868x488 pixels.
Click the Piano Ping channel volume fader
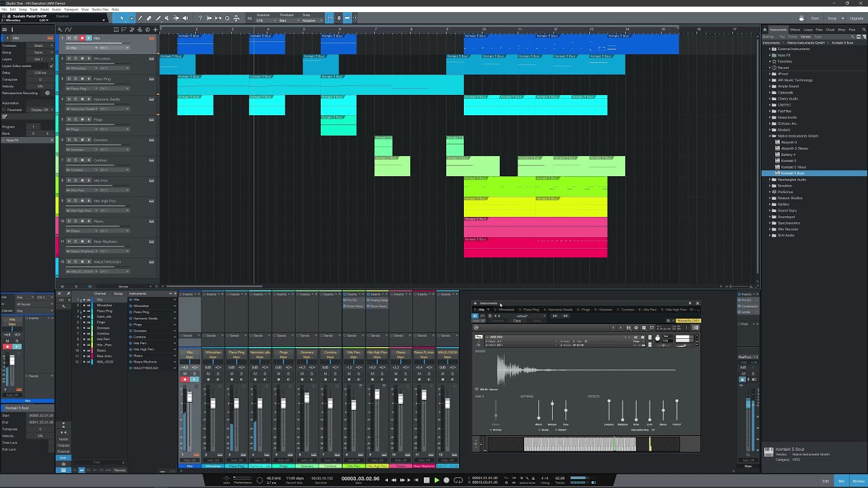coord(236,405)
